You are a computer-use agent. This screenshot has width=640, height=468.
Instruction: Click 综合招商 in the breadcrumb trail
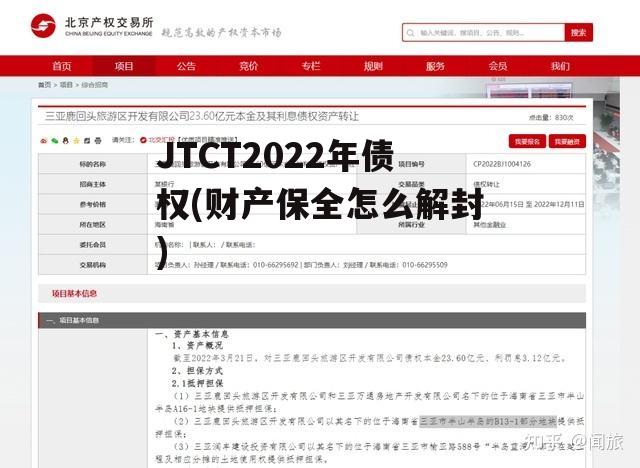click(95, 85)
